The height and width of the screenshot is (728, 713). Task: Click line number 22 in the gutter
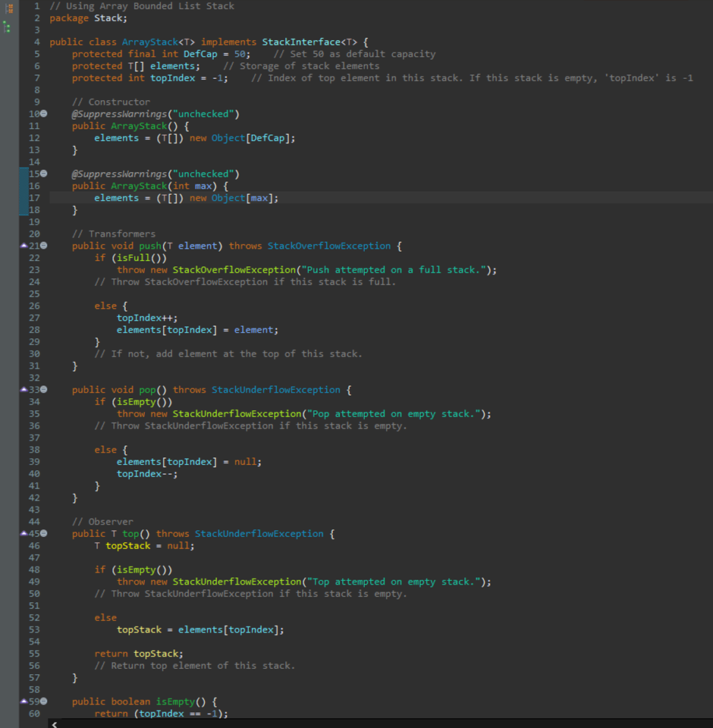click(x=36, y=257)
